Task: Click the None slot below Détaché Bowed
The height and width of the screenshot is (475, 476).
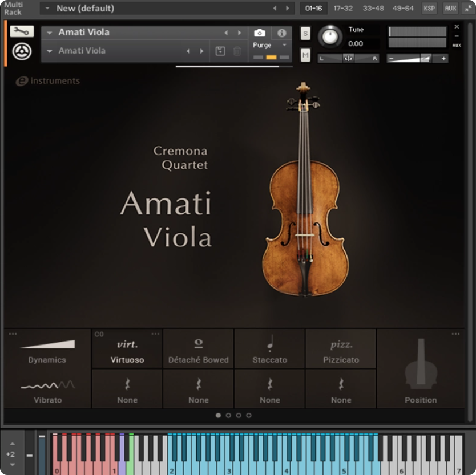Action: tap(199, 389)
